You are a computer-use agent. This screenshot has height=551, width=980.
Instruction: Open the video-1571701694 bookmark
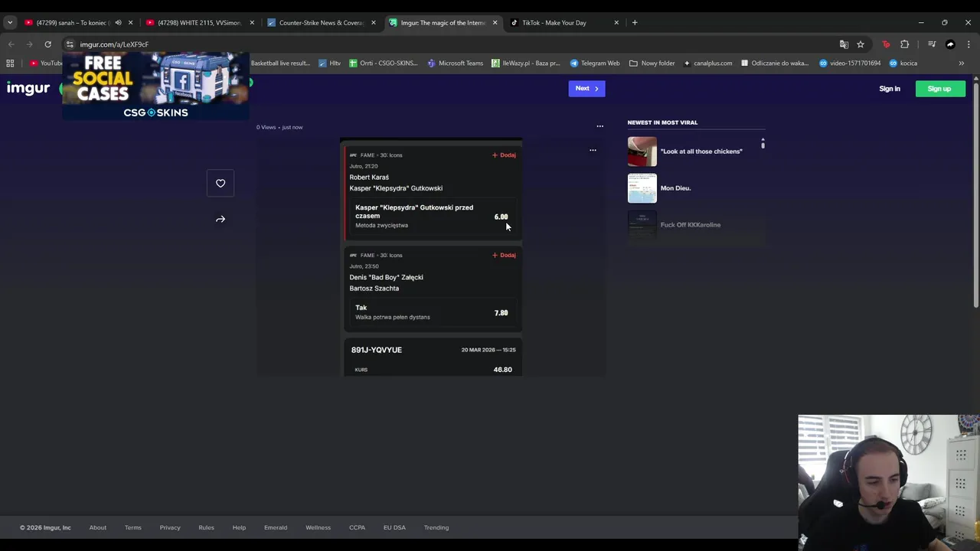coord(850,64)
